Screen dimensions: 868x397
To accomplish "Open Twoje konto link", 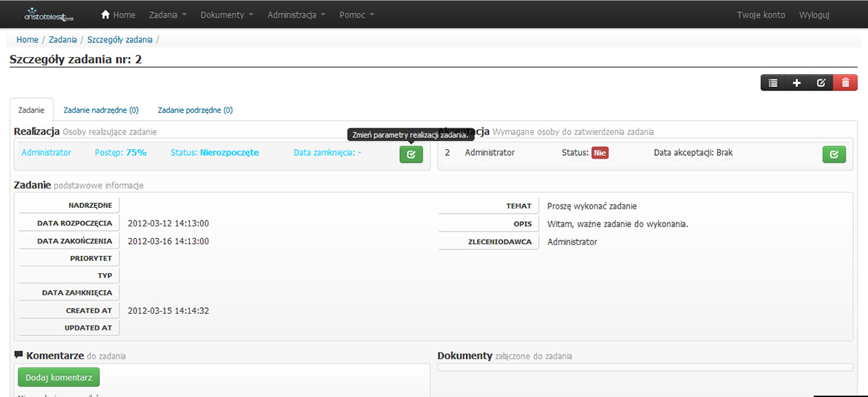I will tap(760, 15).
